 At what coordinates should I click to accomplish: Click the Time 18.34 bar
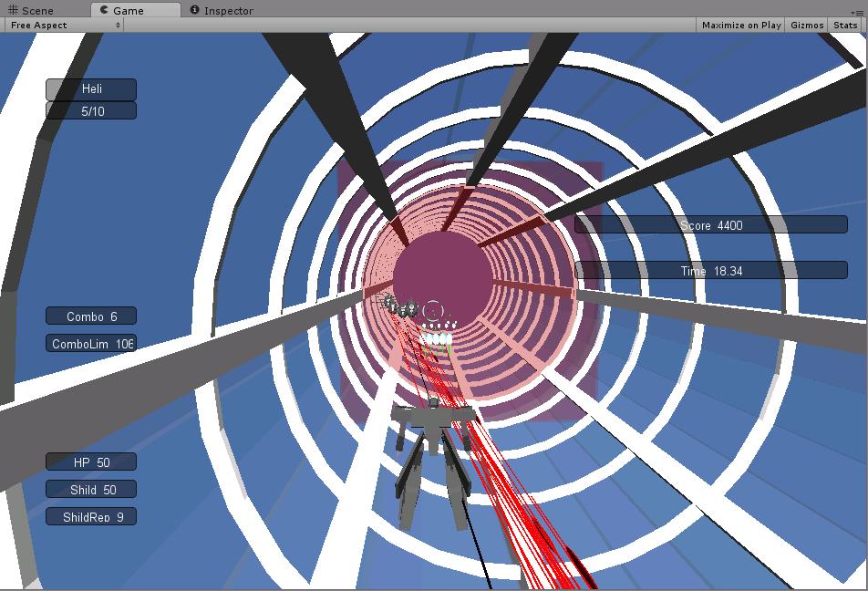tap(711, 270)
